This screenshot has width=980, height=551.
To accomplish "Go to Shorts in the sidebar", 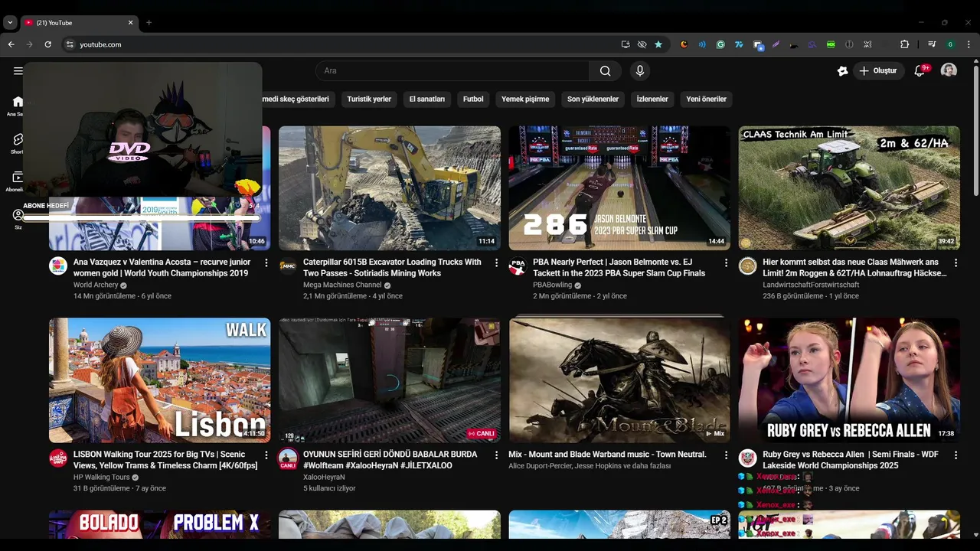I will click(18, 143).
